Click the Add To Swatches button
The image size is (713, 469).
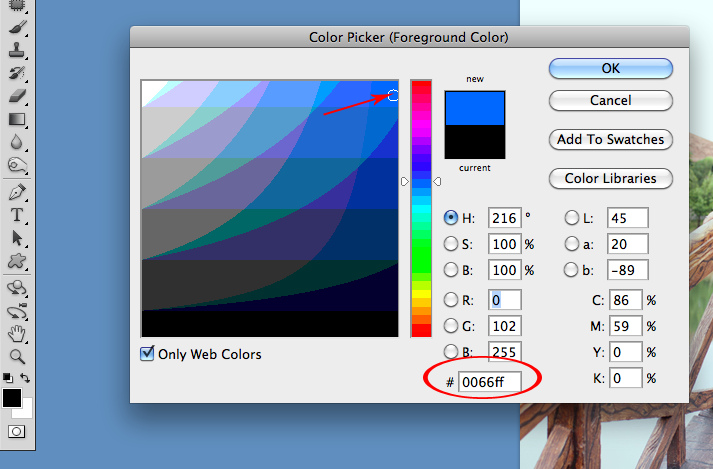610,139
